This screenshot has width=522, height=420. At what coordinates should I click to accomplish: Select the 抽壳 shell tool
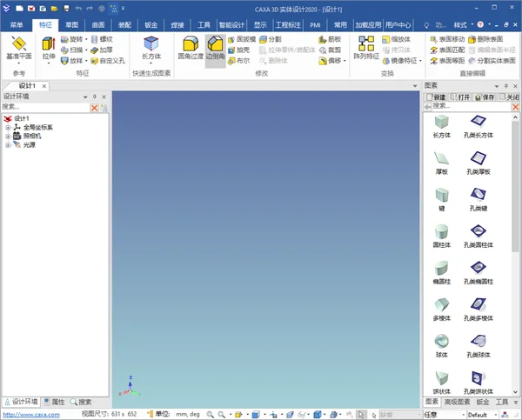coord(238,50)
